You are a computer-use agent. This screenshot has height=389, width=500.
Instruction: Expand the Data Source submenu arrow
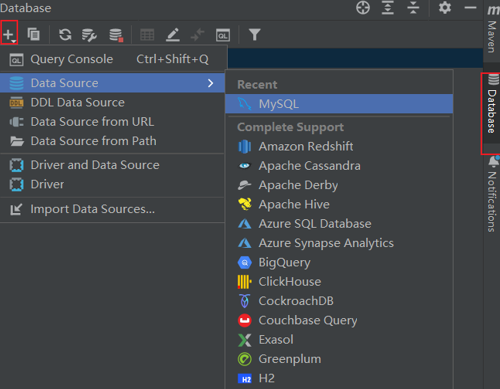[x=210, y=83]
